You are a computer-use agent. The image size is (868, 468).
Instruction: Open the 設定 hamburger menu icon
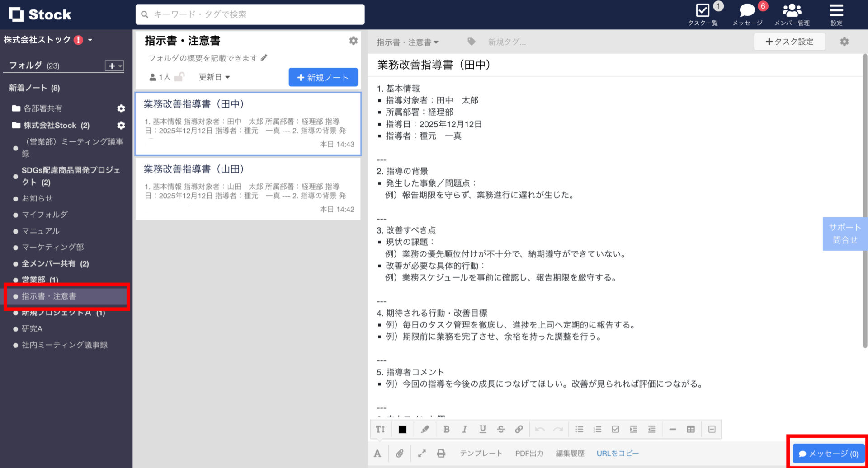(x=836, y=10)
